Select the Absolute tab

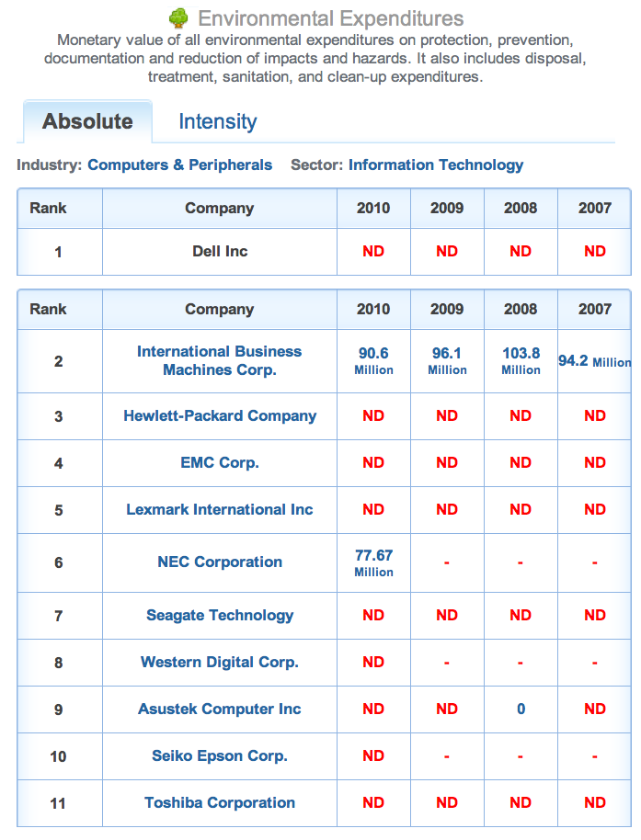(88, 121)
